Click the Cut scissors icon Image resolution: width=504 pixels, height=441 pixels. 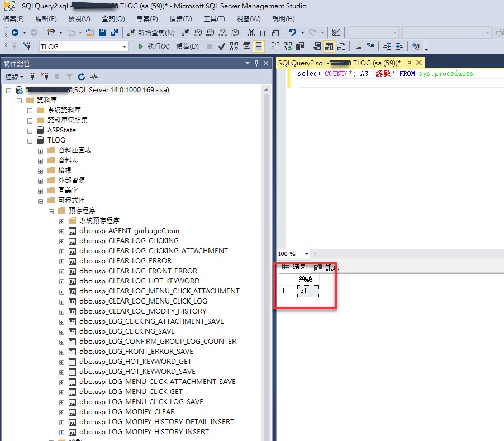pos(251,32)
